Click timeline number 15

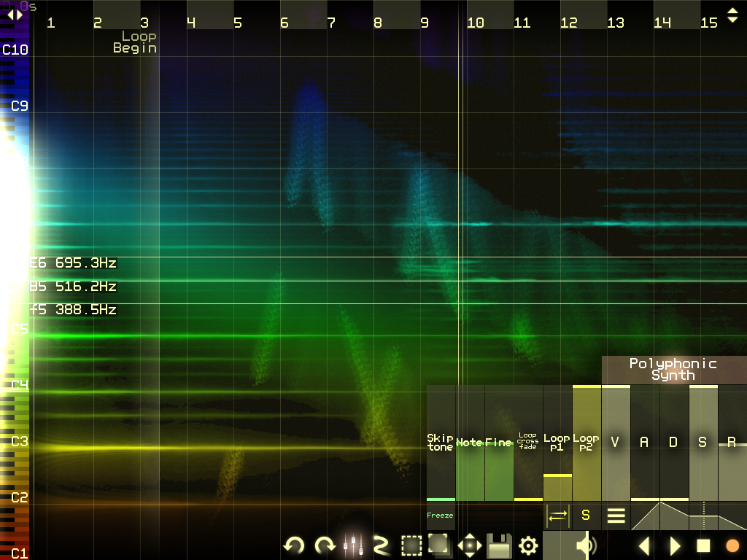tap(709, 23)
